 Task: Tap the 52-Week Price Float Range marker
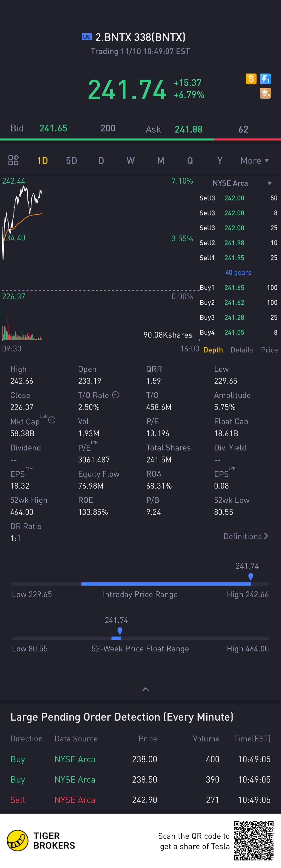(x=120, y=631)
